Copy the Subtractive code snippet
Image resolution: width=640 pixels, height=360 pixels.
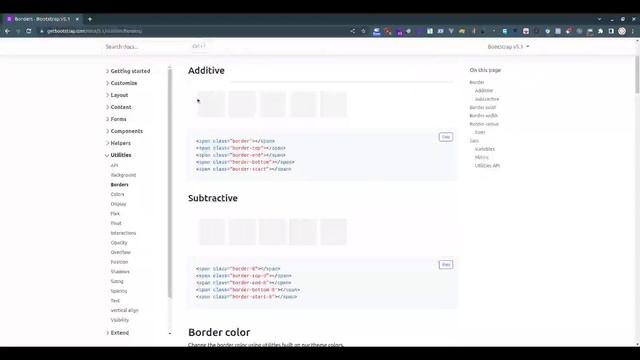point(446,264)
